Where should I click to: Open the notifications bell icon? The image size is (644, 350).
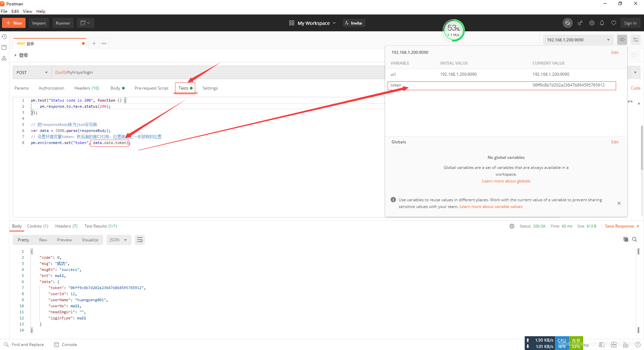pyautogui.click(x=602, y=23)
